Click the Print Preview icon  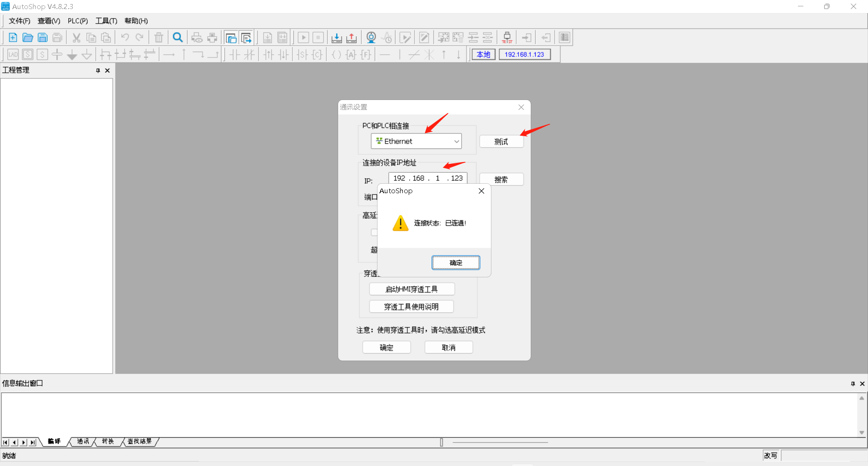click(x=197, y=38)
